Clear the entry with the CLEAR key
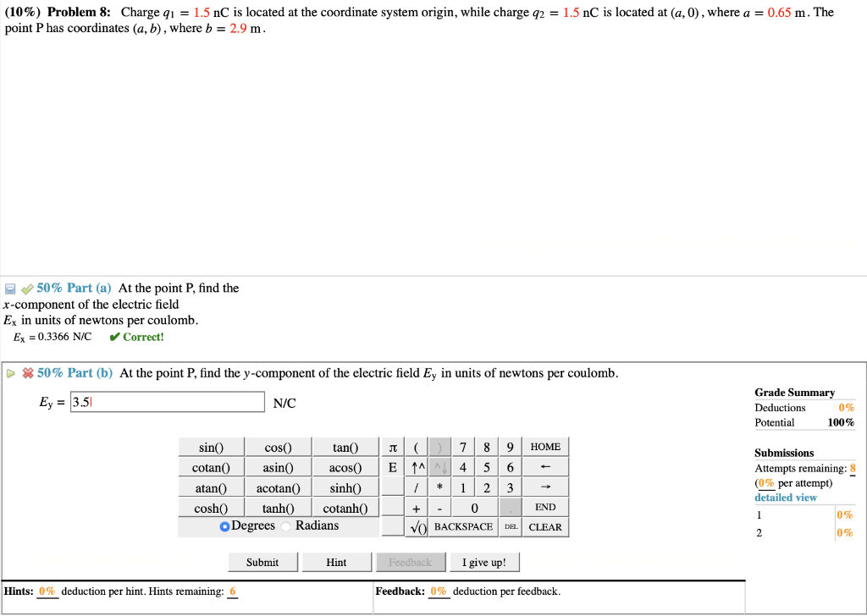 click(x=545, y=526)
